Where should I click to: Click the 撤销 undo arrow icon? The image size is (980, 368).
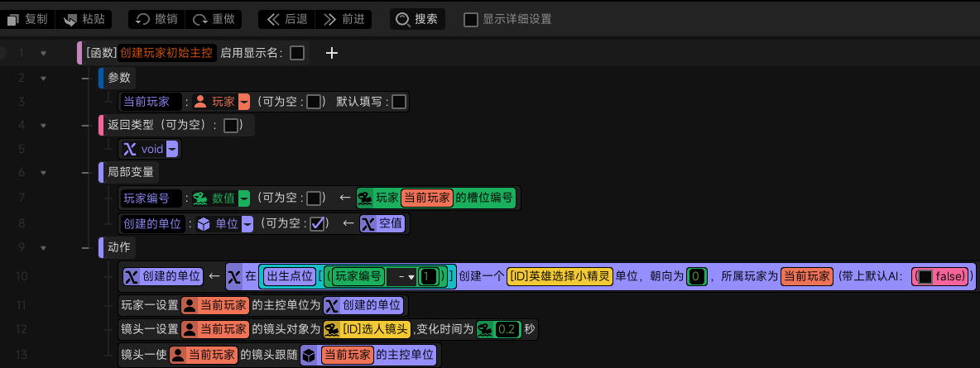(142, 19)
